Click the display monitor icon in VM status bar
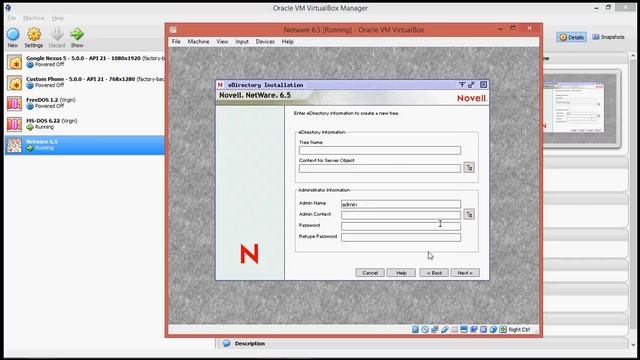The image size is (640, 360). coord(464,329)
